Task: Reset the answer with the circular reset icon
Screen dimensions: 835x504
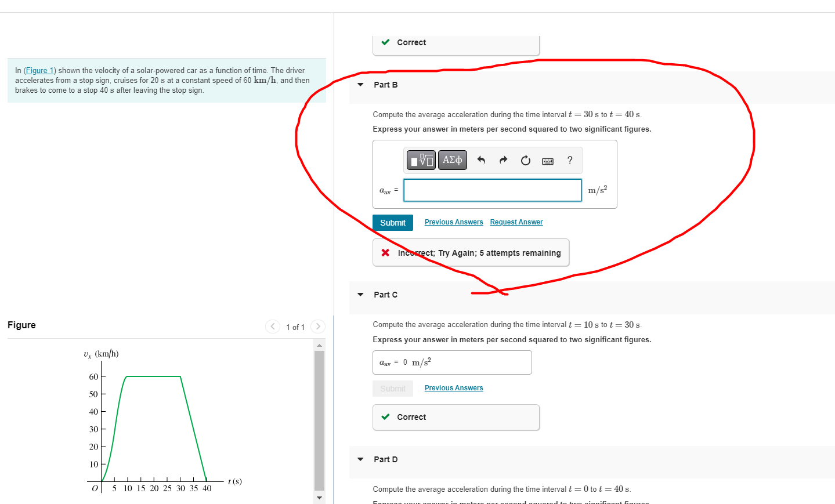Action: 525,160
